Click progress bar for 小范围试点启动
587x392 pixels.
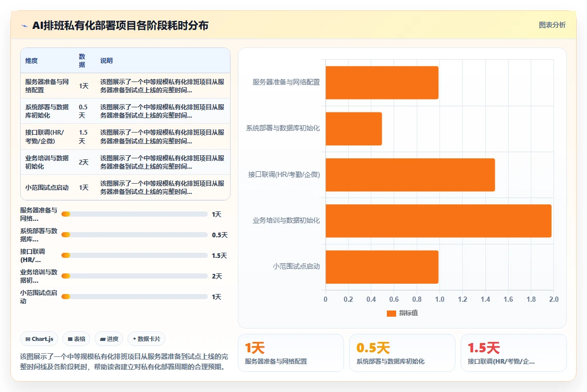135,297
